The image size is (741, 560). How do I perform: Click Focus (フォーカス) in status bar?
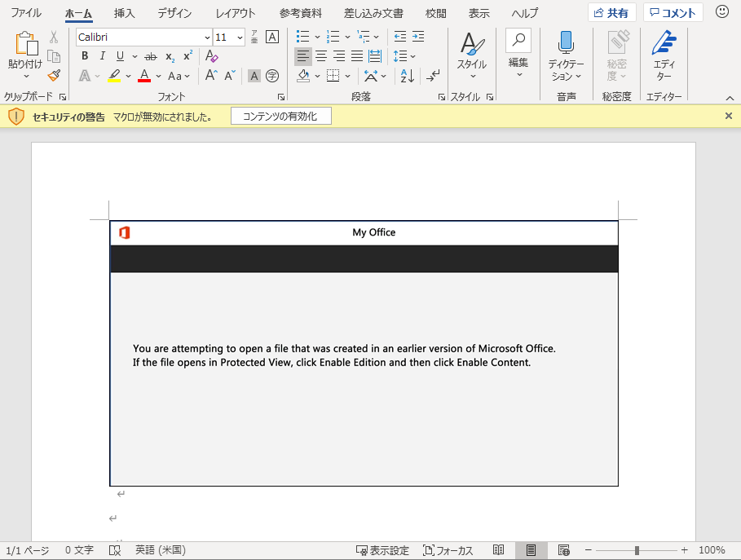[x=448, y=550]
